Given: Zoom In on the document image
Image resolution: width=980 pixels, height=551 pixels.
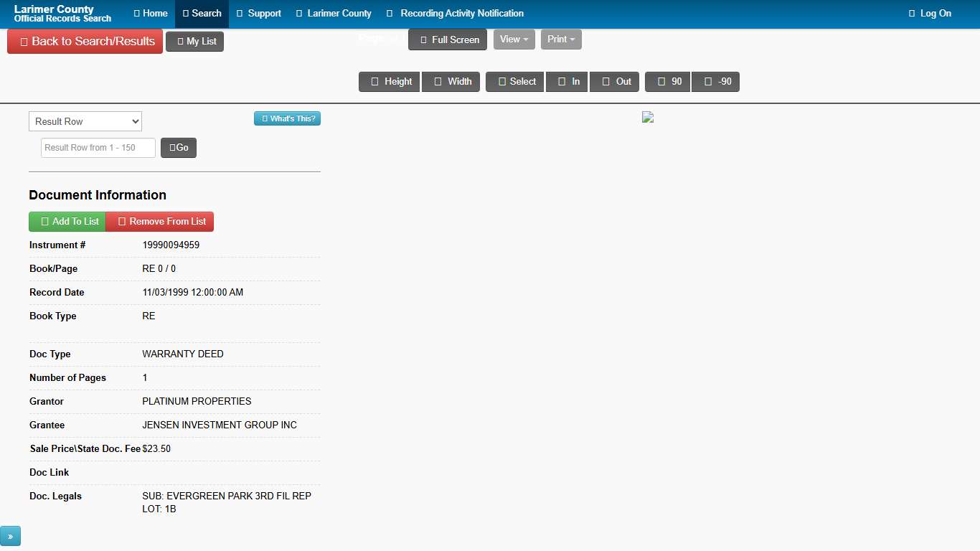Looking at the screenshot, I should click(567, 82).
